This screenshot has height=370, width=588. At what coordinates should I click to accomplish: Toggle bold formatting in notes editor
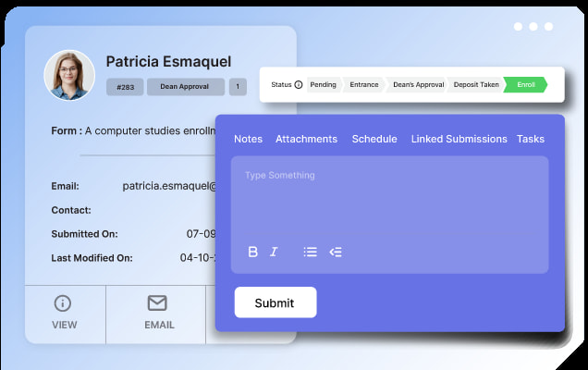[253, 252]
